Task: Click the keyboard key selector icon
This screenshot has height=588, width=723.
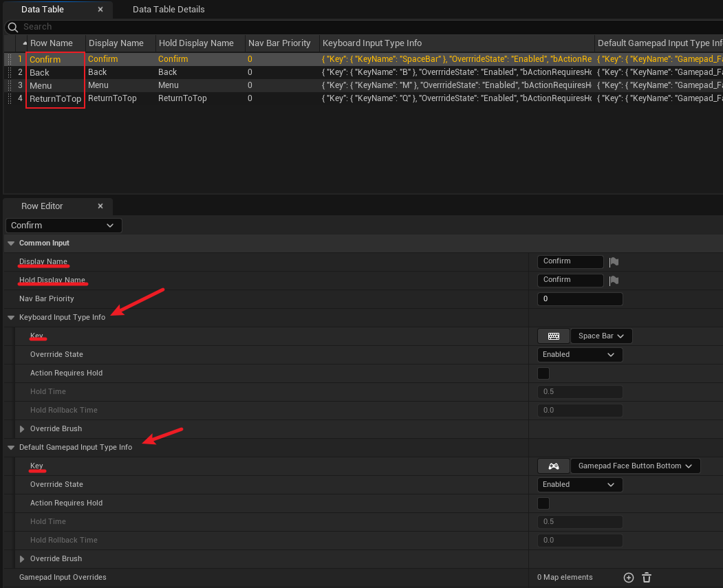Action: click(553, 336)
